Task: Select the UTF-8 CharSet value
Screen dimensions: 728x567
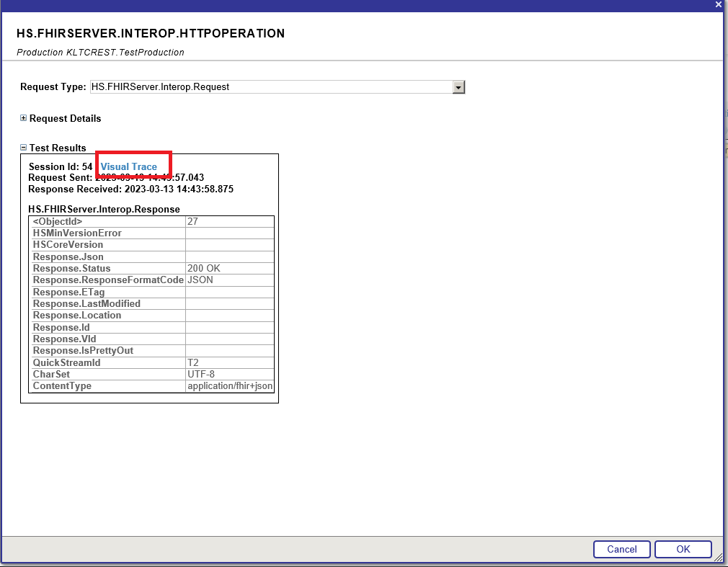Action: (201, 374)
